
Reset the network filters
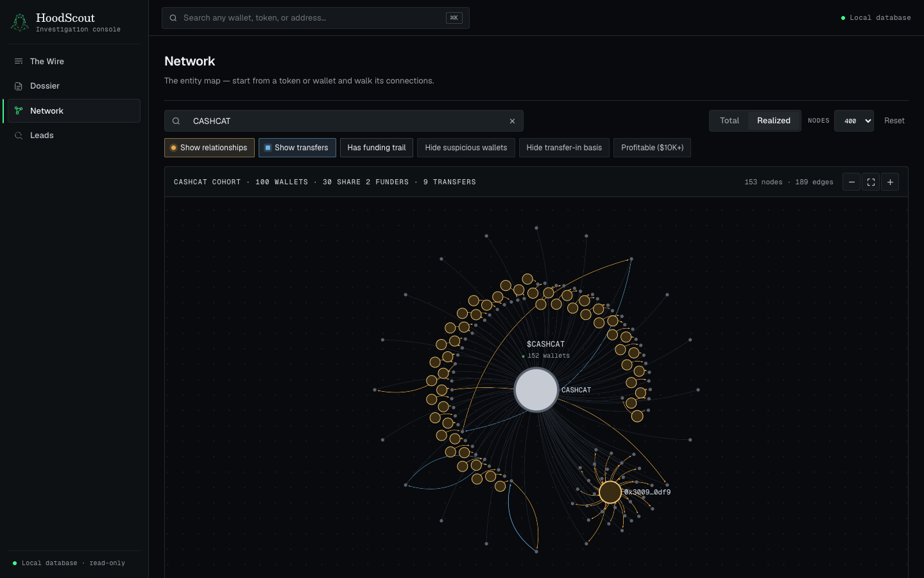(894, 121)
